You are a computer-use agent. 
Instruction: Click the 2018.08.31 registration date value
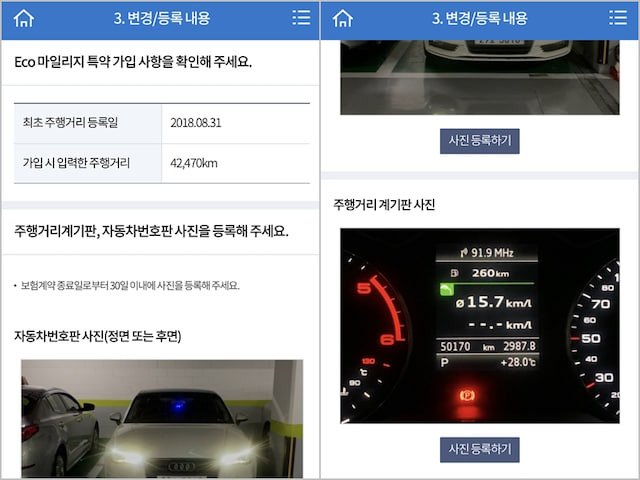(196, 123)
